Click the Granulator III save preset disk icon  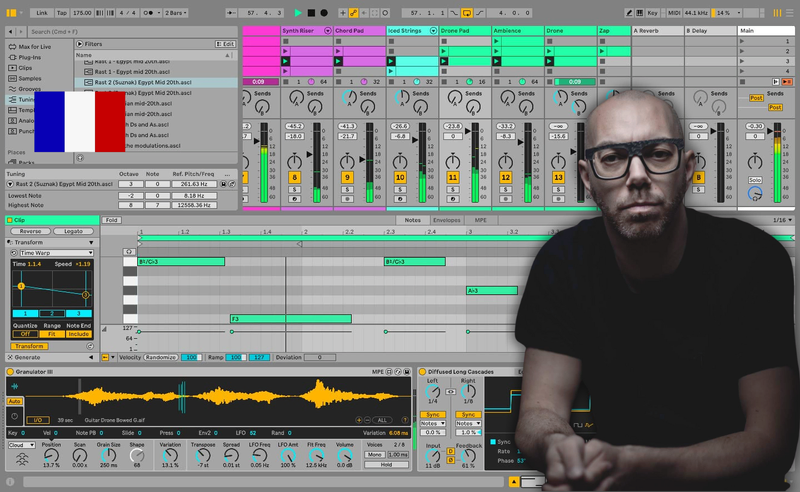click(x=407, y=372)
